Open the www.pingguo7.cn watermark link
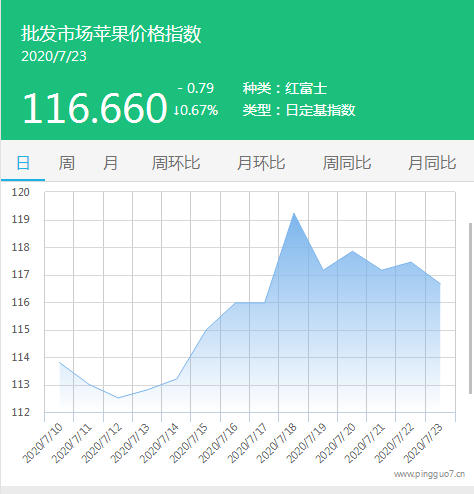 tap(429, 474)
